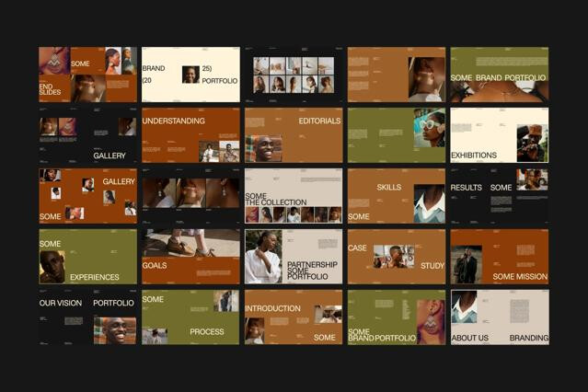Select the EXHIBITIONS slide

coord(500,135)
